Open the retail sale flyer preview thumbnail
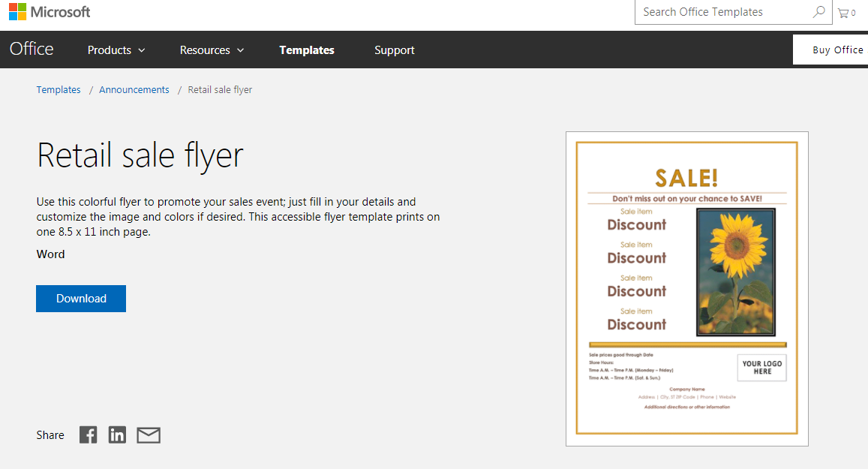The width and height of the screenshot is (868, 469). [x=687, y=288]
